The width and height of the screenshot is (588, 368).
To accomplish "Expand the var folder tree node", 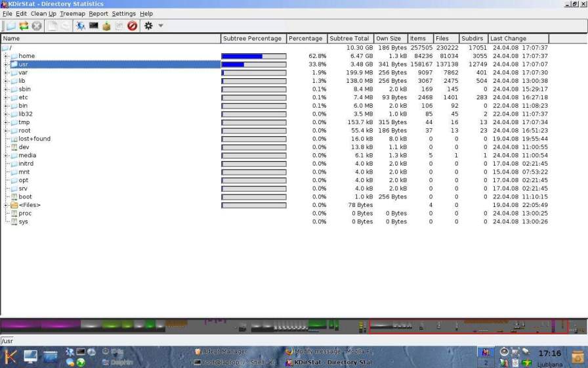I will point(6,73).
